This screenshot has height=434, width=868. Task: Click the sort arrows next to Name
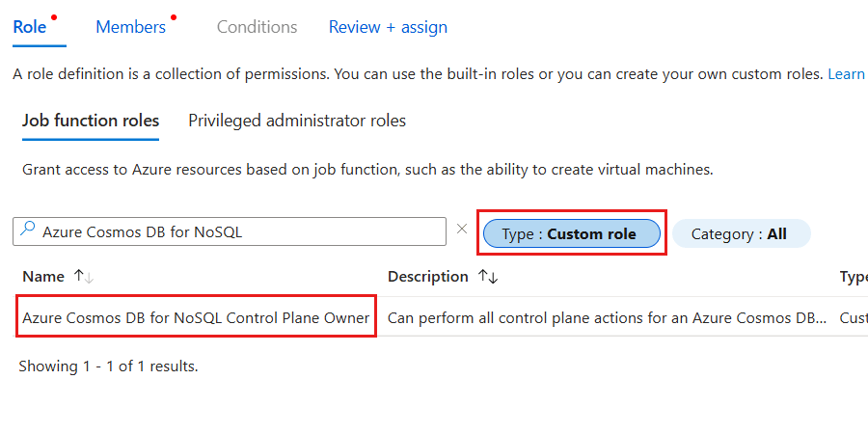[x=83, y=277]
